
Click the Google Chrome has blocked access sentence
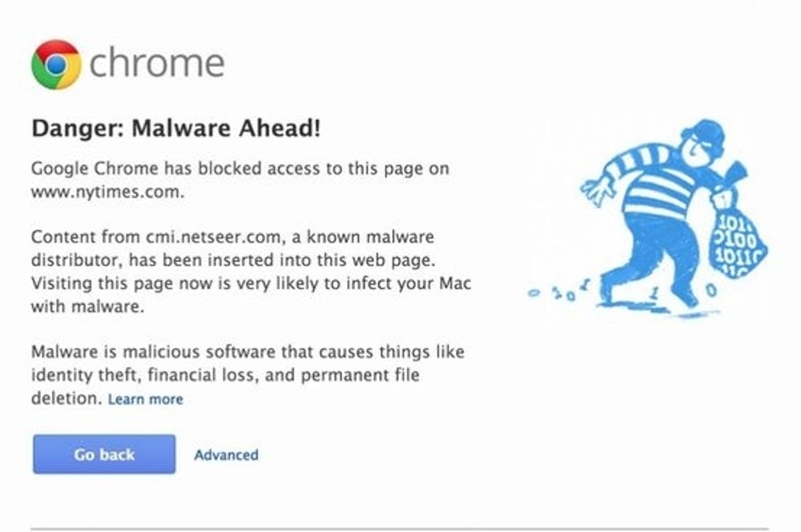[x=240, y=169]
